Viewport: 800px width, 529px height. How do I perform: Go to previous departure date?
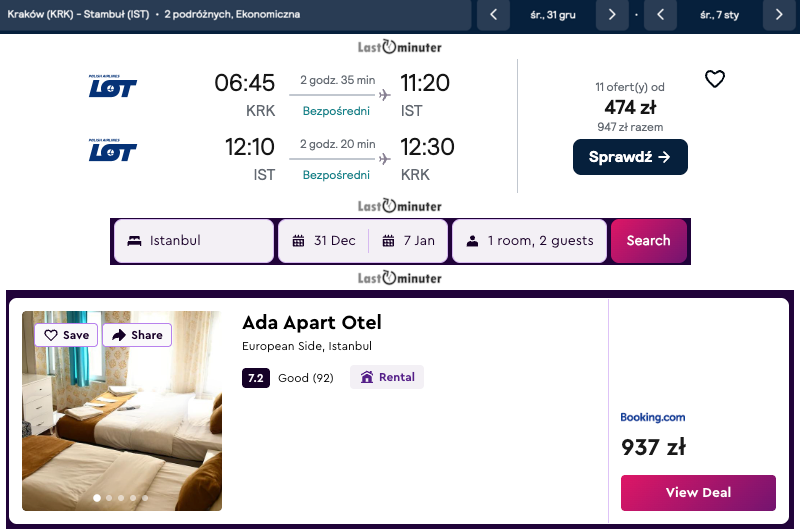493,15
